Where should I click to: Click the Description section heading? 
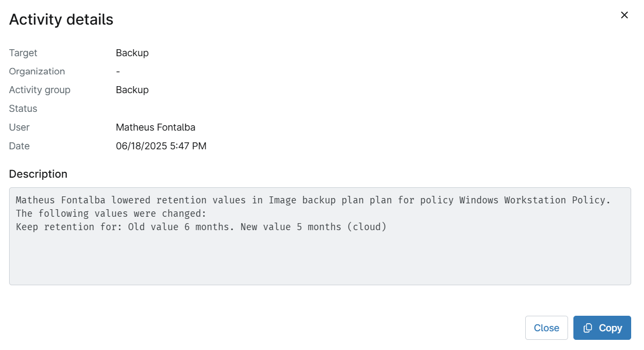38,174
